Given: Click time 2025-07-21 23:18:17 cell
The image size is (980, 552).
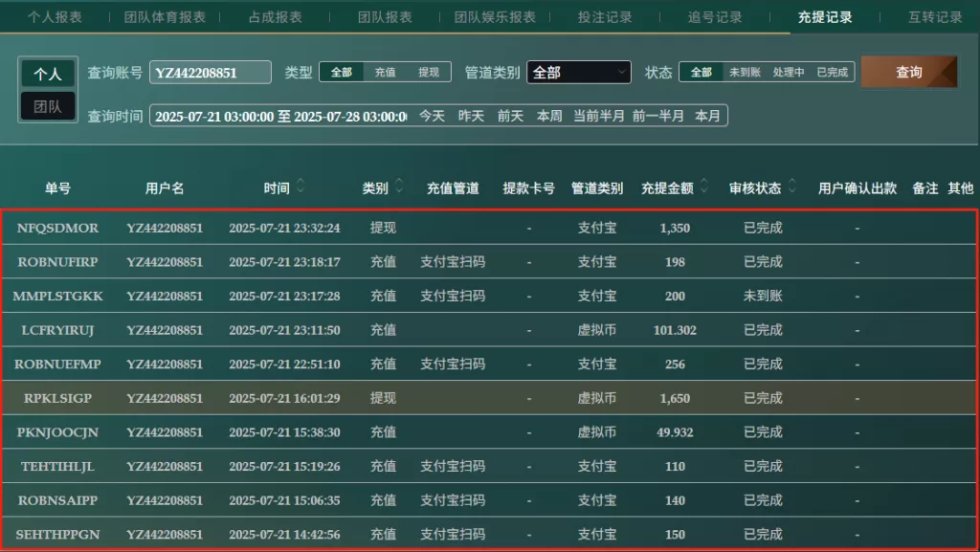Looking at the screenshot, I should [284, 262].
